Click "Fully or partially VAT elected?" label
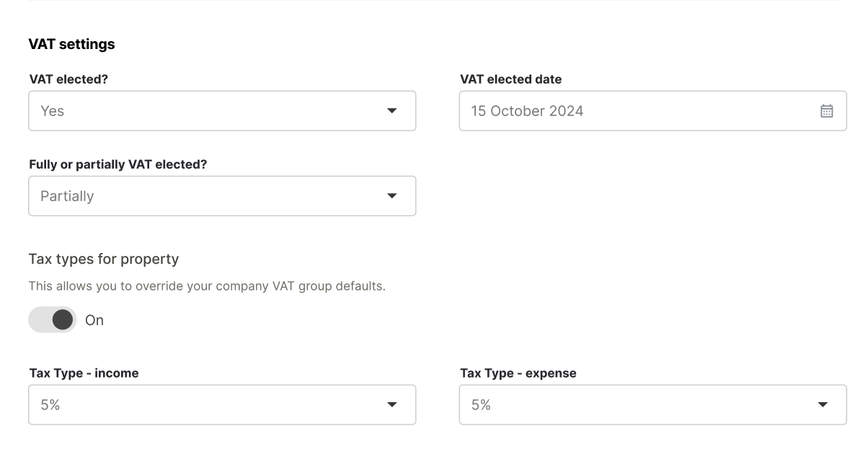The height and width of the screenshot is (462, 868). click(118, 164)
